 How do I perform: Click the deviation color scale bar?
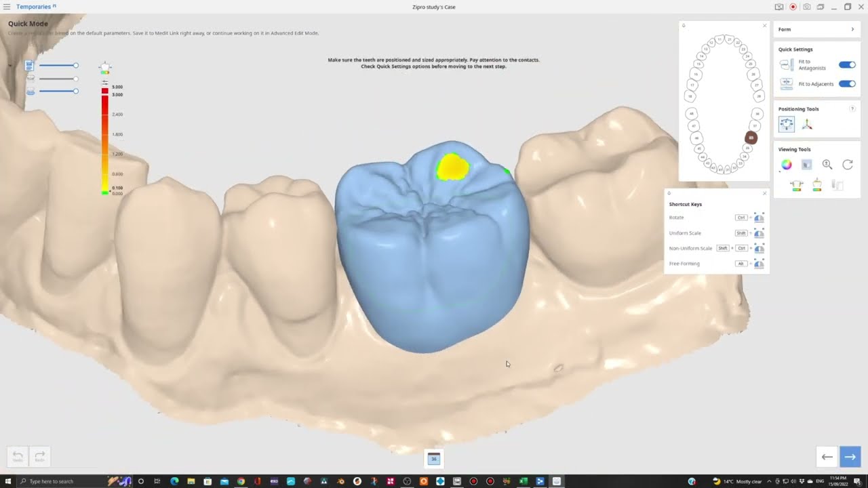tap(105, 141)
